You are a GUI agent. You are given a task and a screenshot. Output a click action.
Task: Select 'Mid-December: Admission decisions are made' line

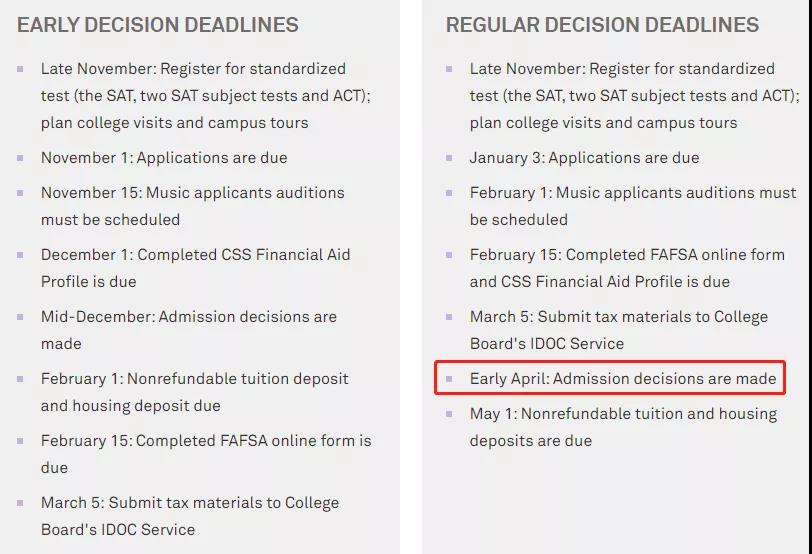coord(188,330)
